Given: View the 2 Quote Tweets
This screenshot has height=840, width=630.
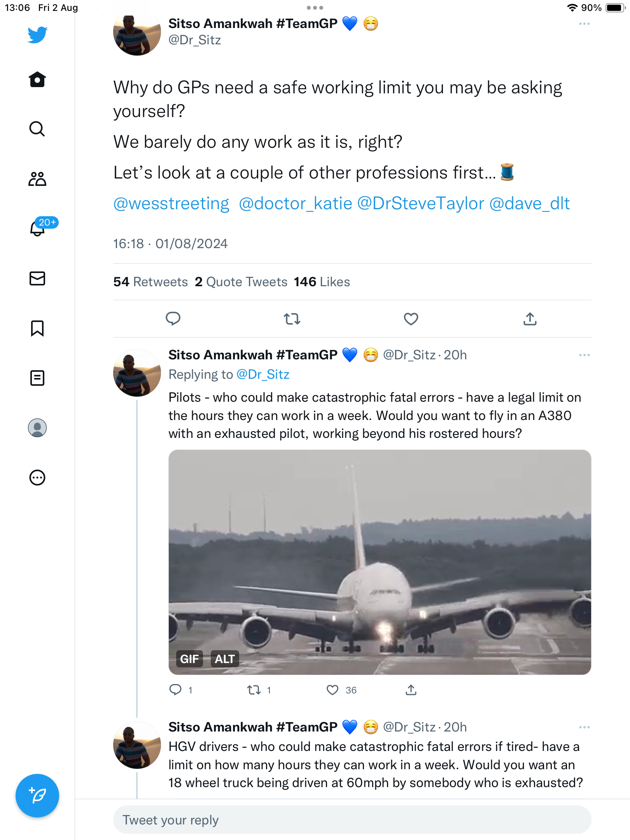Looking at the screenshot, I should coord(241,282).
